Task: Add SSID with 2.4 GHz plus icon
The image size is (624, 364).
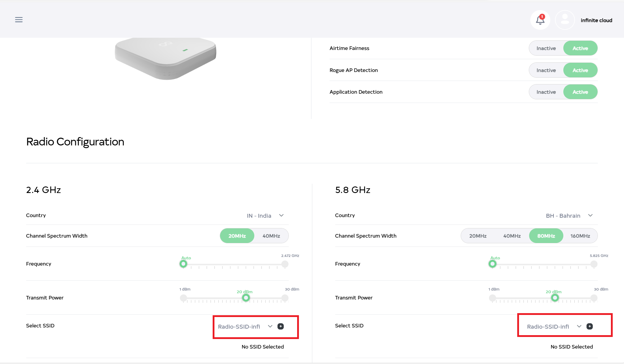Action: [x=280, y=326]
